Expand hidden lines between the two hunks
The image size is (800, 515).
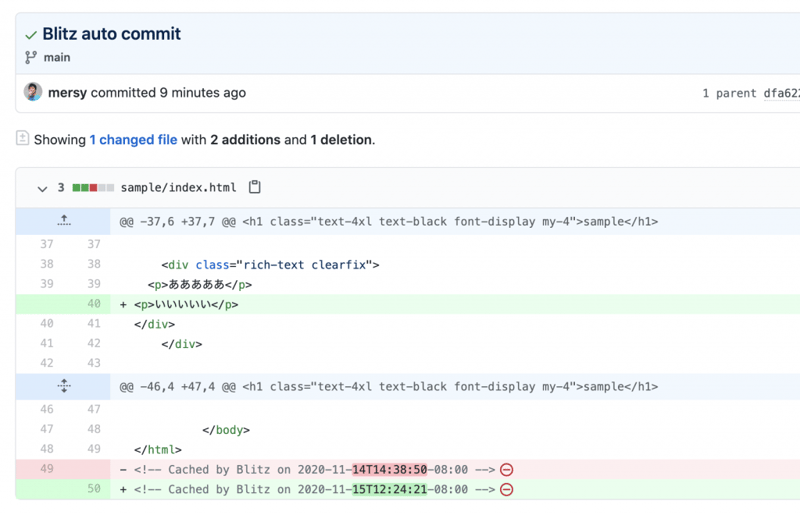tap(63, 386)
